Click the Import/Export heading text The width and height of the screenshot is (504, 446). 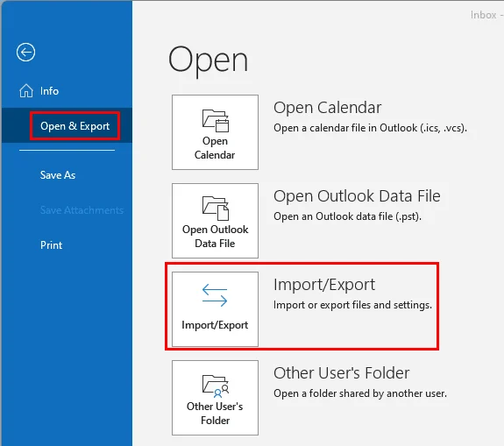tap(324, 285)
